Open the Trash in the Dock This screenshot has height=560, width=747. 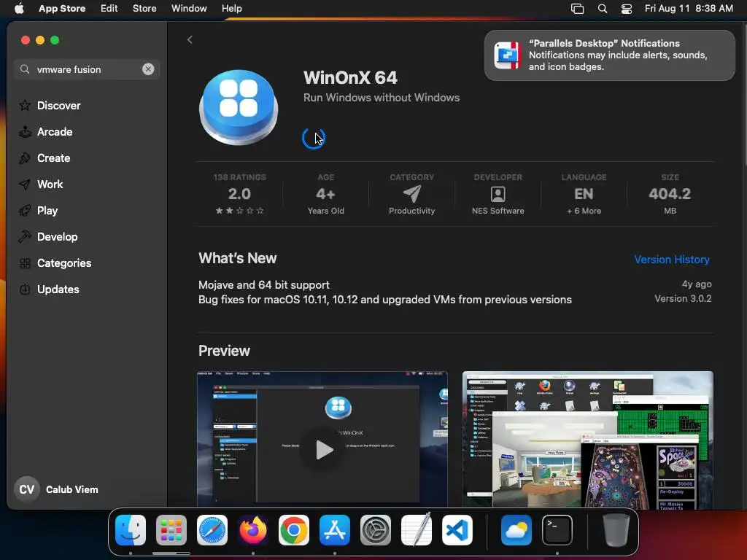point(616,529)
